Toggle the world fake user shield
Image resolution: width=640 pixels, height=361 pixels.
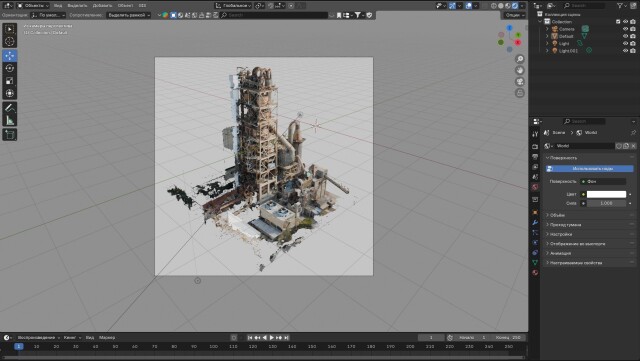619,146
